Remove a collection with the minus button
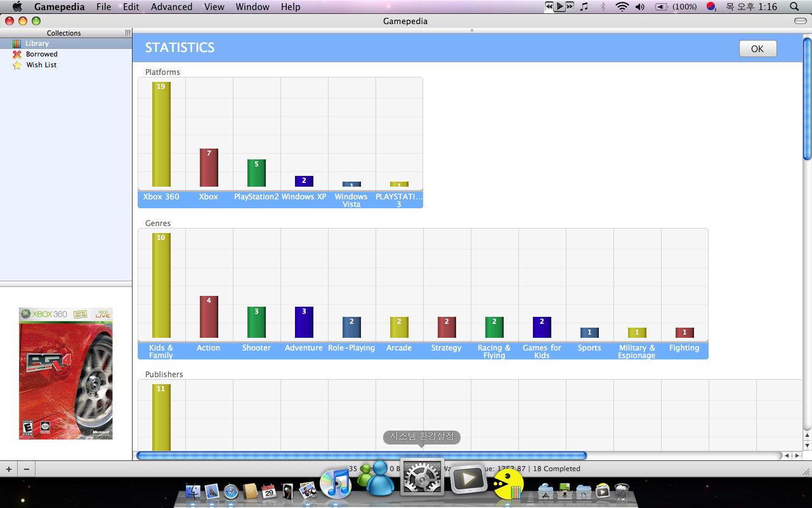812x508 pixels. [27, 469]
